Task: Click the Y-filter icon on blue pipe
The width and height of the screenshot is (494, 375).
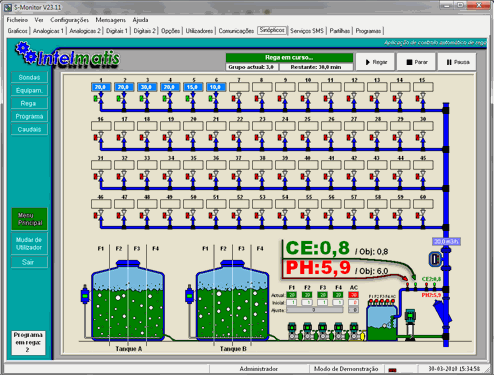Action: pyautogui.click(x=442, y=313)
